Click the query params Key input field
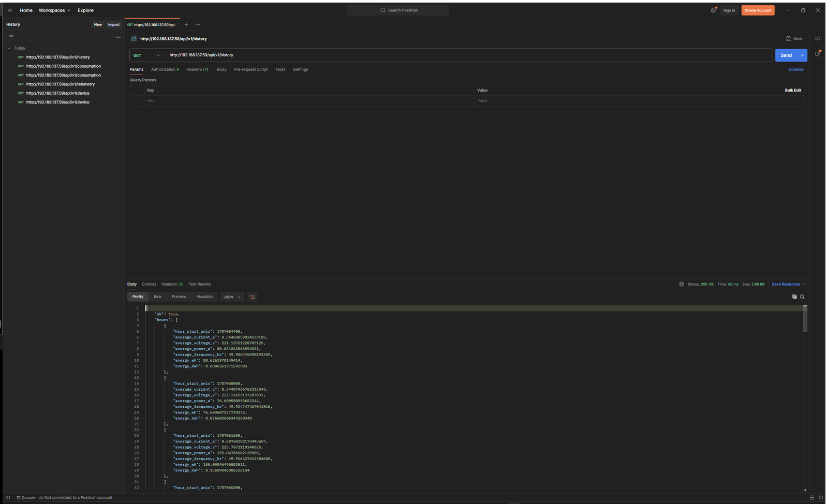The height and width of the screenshot is (504, 828). click(x=309, y=101)
